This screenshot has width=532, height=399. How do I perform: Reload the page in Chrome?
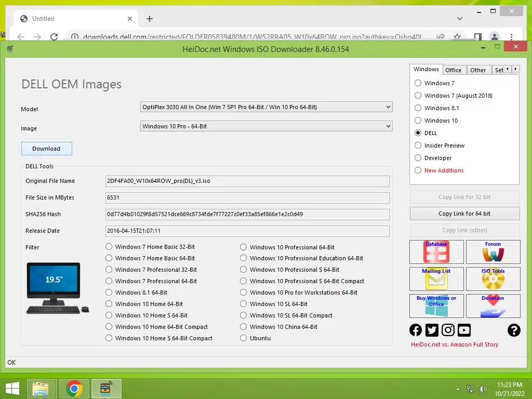click(x=54, y=37)
